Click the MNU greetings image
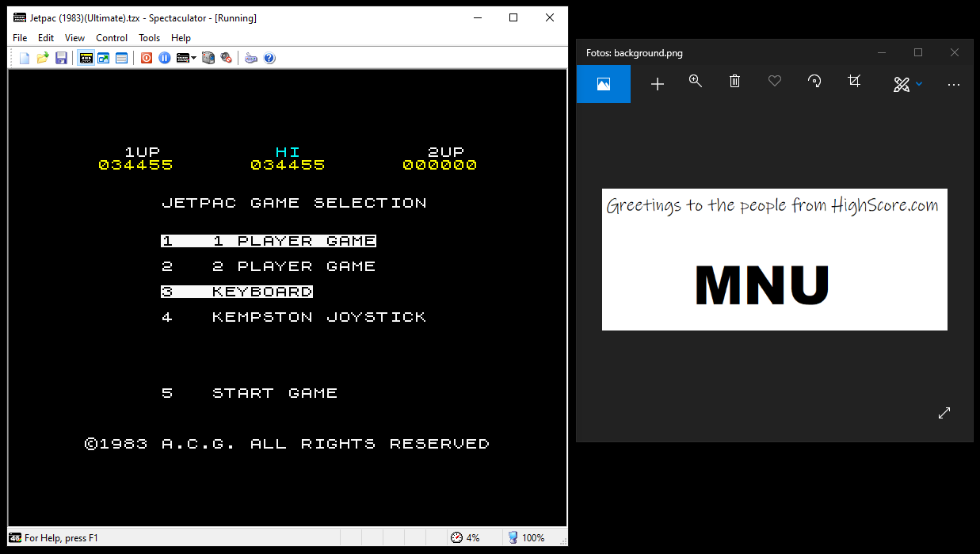Viewport: 980px width, 554px height. pyautogui.click(x=774, y=259)
